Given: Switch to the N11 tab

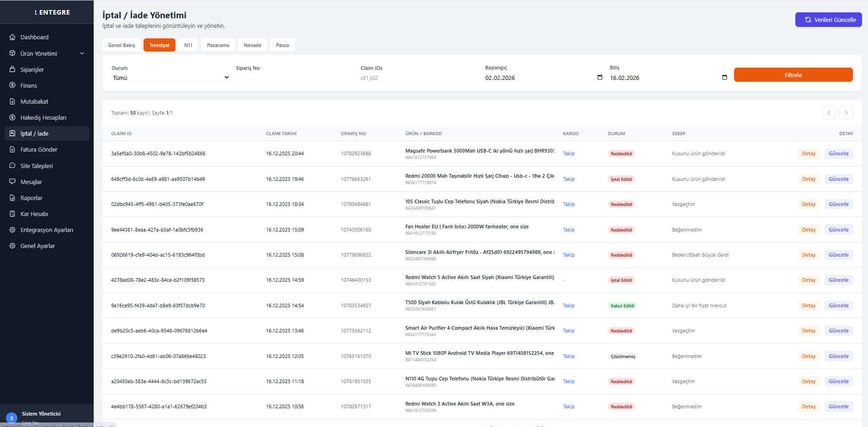Looking at the screenshot, I should pyautogui.click(x=188, y=45).
